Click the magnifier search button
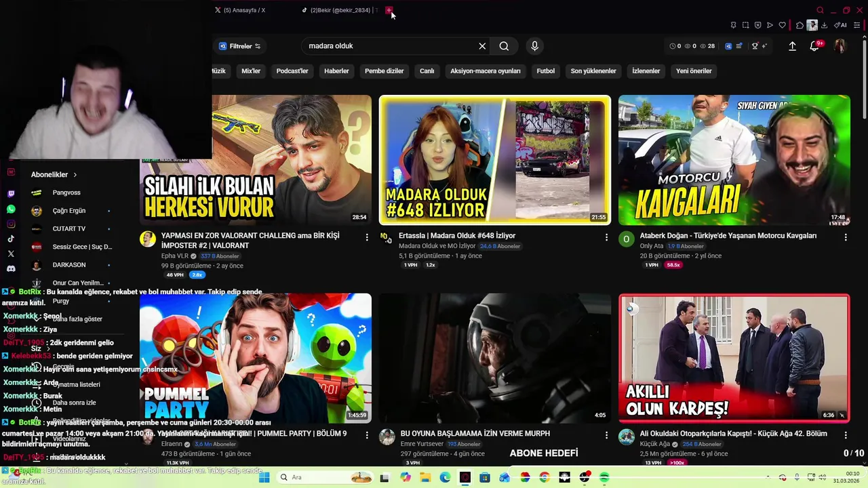 pyautogui.click(x=504, y=46)
